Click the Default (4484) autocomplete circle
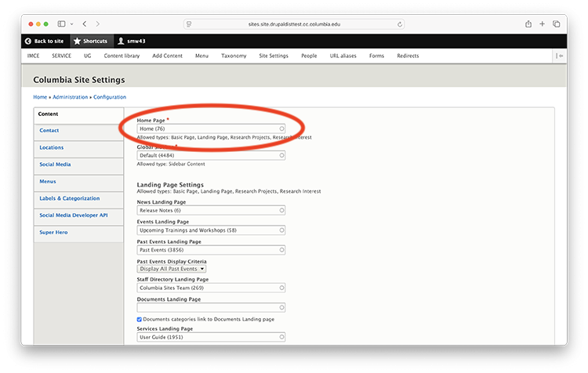The image size is (588, 373). click(281, 155)
